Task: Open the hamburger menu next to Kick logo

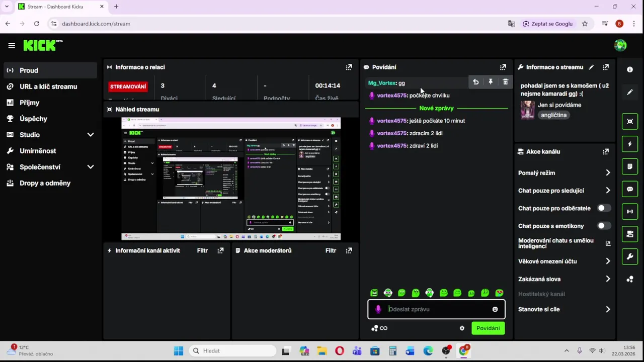Action: pyautogui.click(x=12, y=45)
